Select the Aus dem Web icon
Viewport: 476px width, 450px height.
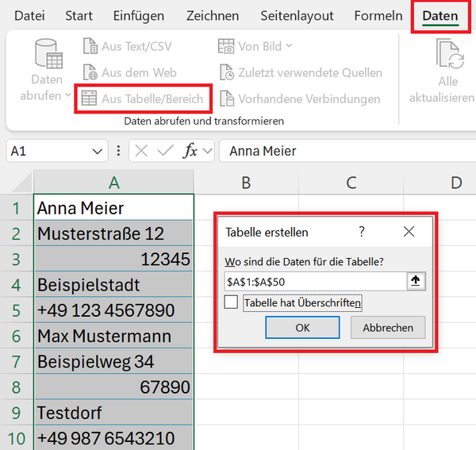90,72
